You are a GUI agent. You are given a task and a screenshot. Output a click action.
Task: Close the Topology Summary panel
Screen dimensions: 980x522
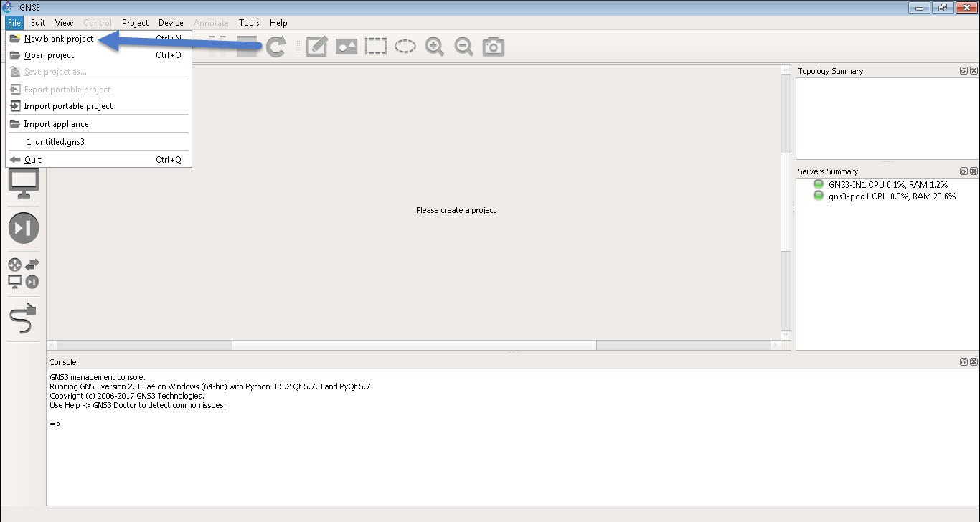pyautogui.click(x=974, y=71)
